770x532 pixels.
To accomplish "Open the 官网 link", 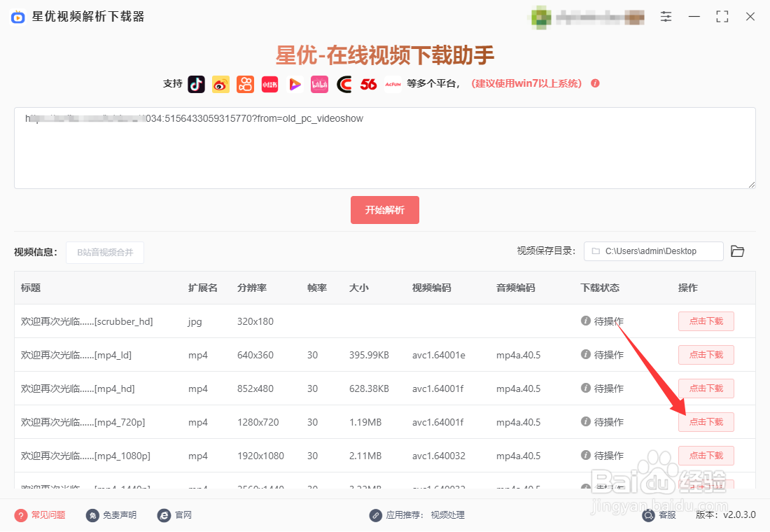I will click(x=183, y=515).
